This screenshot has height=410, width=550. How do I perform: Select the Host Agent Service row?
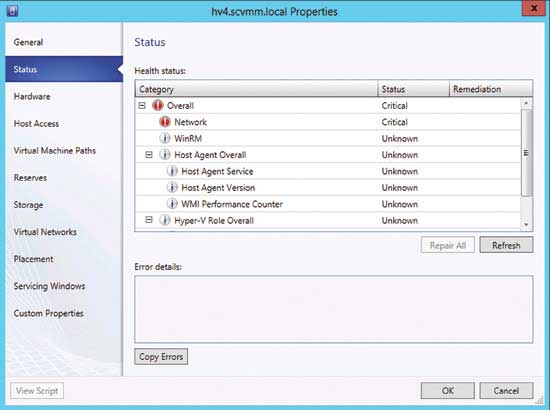(328, 171)
